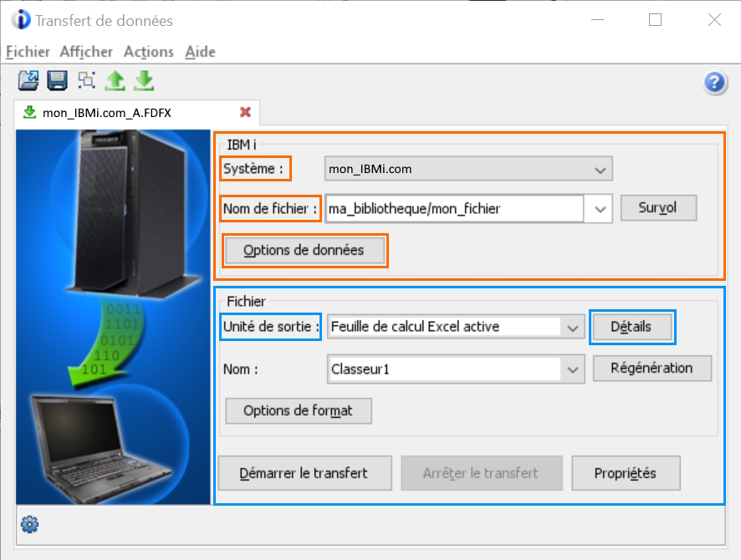The width and height of the screenshot is (741, 560).
Task: Click the tab arrangement toolbar icon
Action: click(86, 79)
